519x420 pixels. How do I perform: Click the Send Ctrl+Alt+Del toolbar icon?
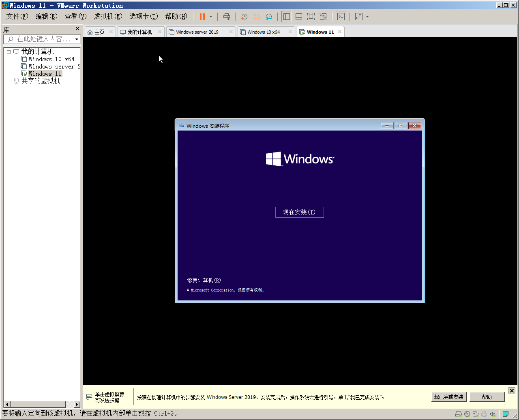(227, 17)
